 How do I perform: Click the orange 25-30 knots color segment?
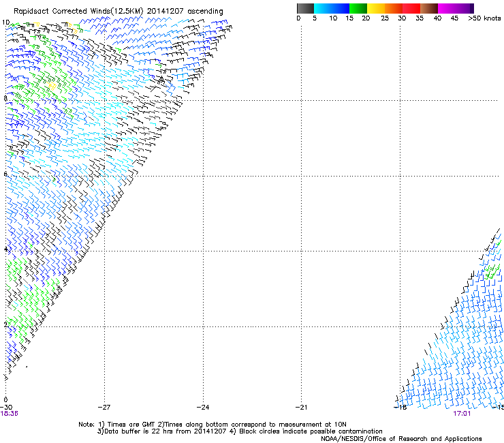pos(394,8)
